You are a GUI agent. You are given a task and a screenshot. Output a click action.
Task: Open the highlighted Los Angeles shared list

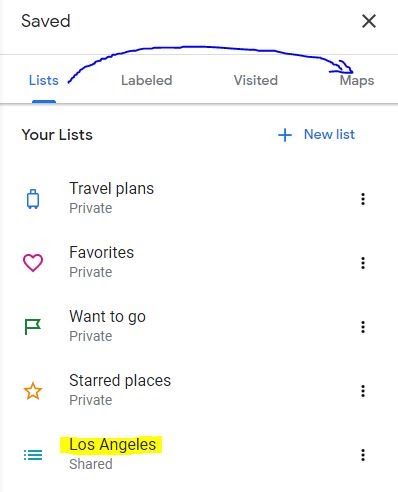click(112, 445)
